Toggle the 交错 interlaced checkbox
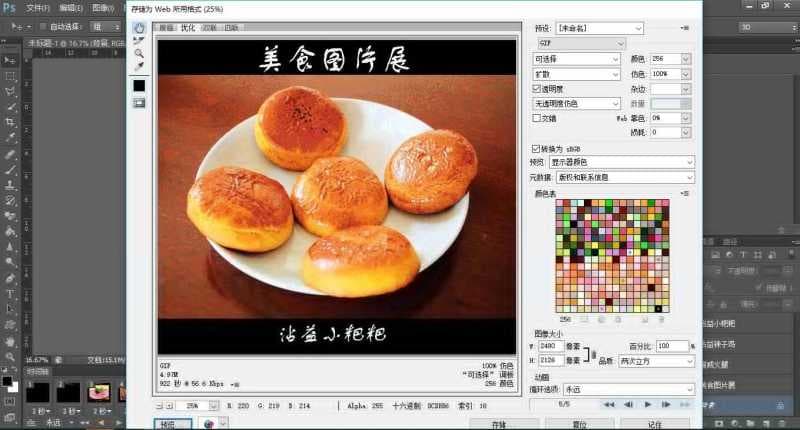Image resolution: width=800 pixels, height=430 pixels. click(x=536, y=118)
